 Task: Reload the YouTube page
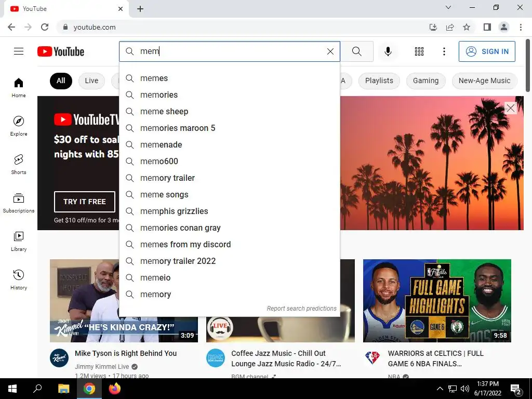45,27
